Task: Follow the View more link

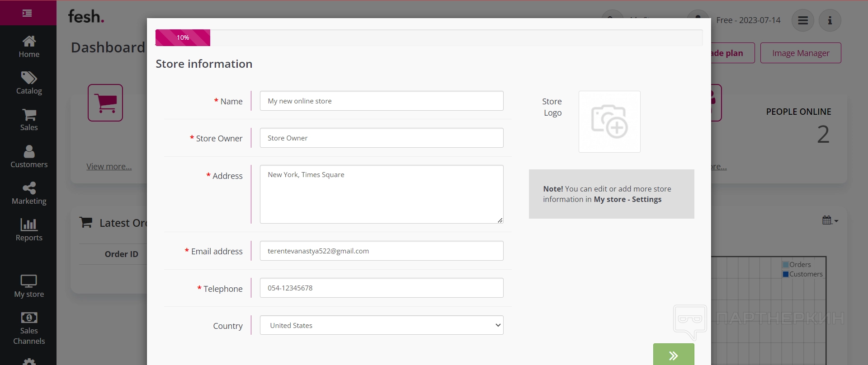Action: point(109,166)
